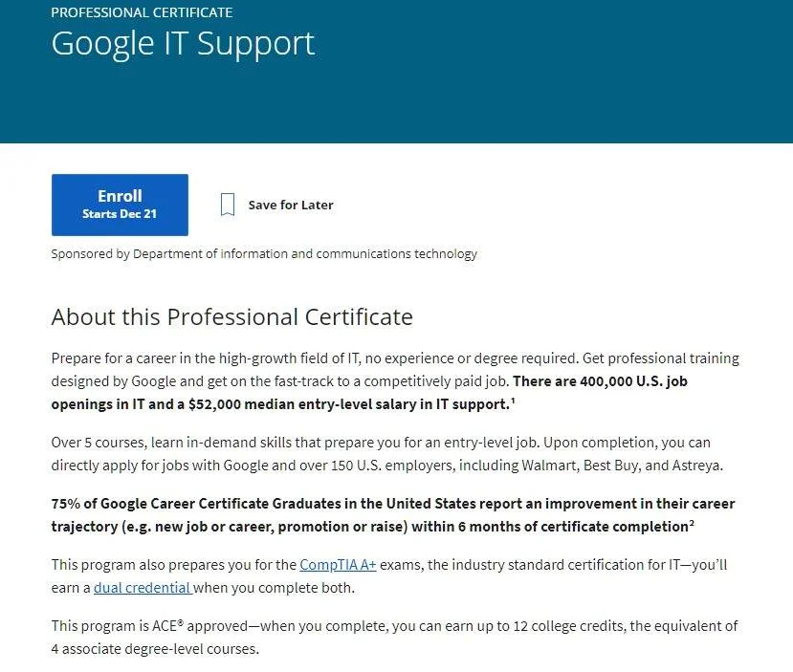Screen dimensions: 793x672
Task: Click the About this Professional Certificate heading
Action: (x=232, y=317)
